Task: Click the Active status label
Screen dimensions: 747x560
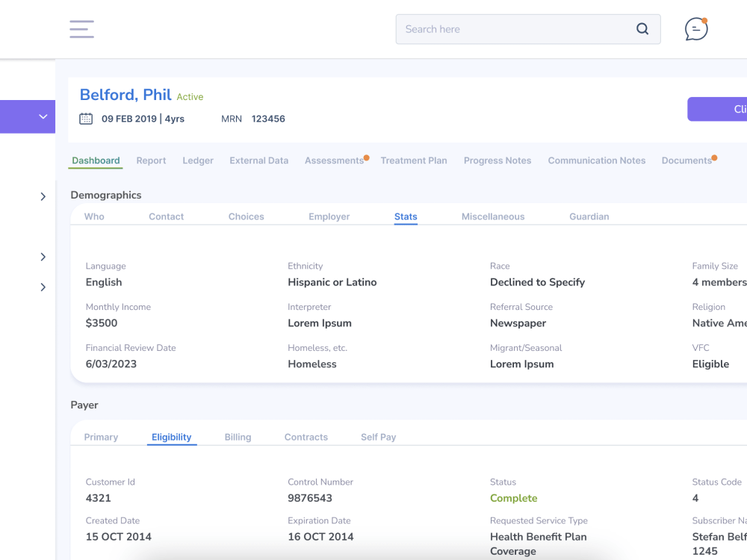Action: tap(190, 96)
